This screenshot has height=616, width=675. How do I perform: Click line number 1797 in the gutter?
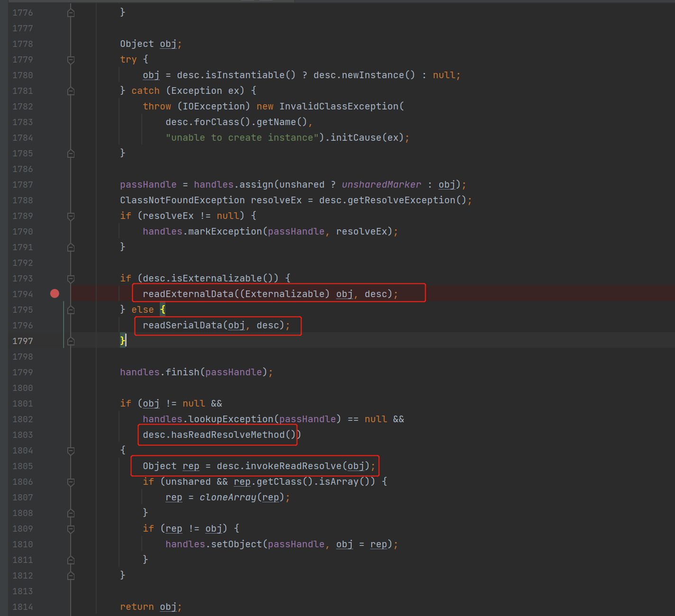23,341
